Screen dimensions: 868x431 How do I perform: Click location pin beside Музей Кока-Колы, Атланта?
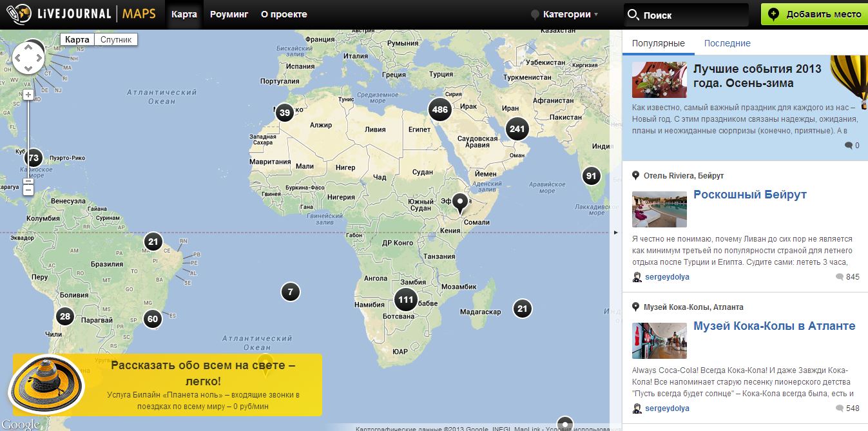636,307
